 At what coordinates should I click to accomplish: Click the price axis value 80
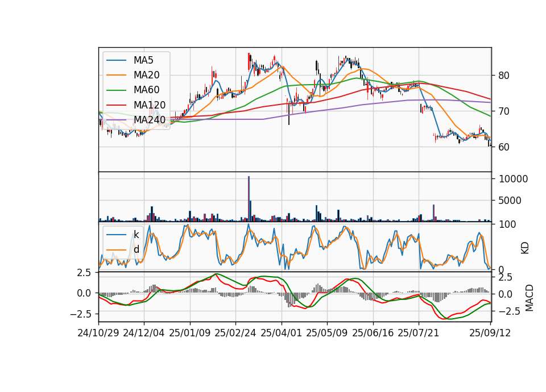pos(503,76)
